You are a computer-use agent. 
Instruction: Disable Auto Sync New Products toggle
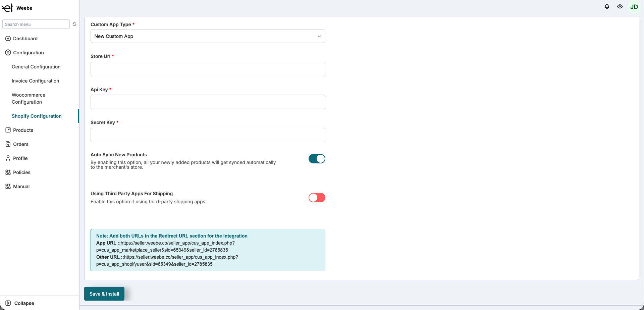tap(317, 159)
